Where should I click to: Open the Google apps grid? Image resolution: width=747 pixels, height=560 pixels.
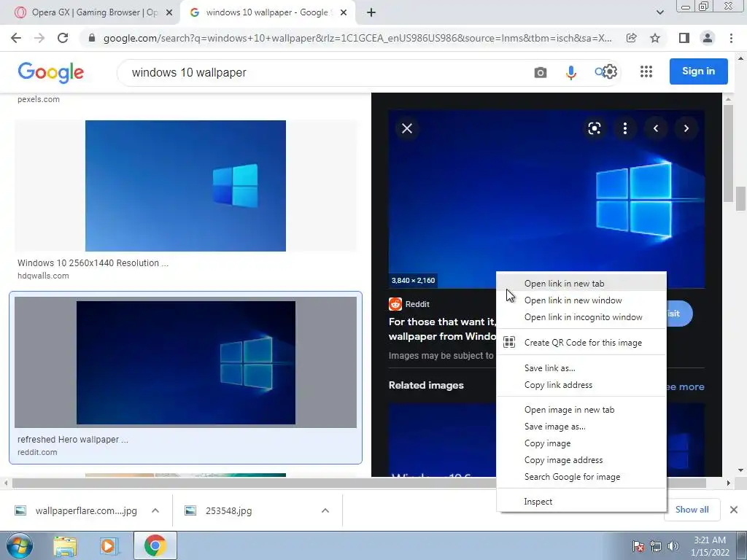pos(646,71)
